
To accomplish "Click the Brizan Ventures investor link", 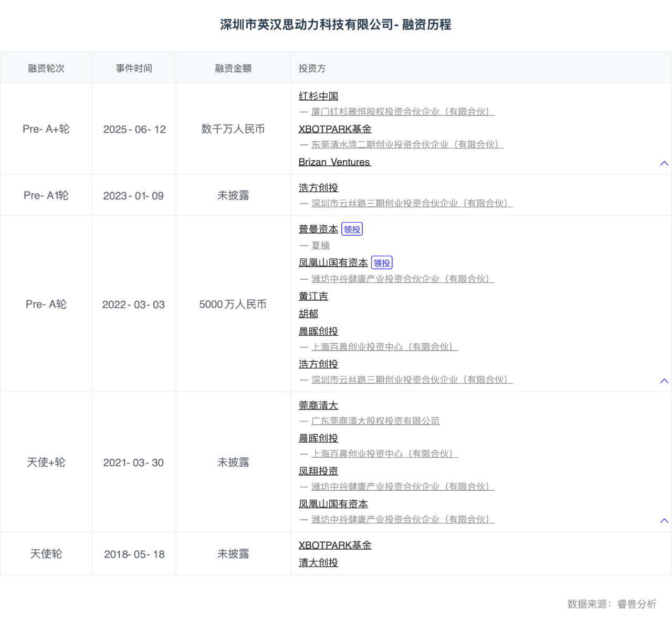I will click(x=334, y=162).
